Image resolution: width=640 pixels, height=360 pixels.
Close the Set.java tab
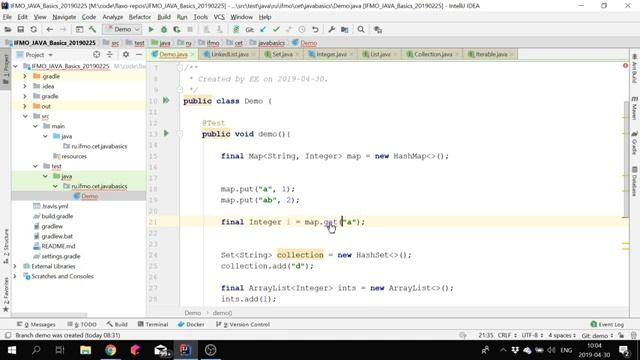[297, 54]
